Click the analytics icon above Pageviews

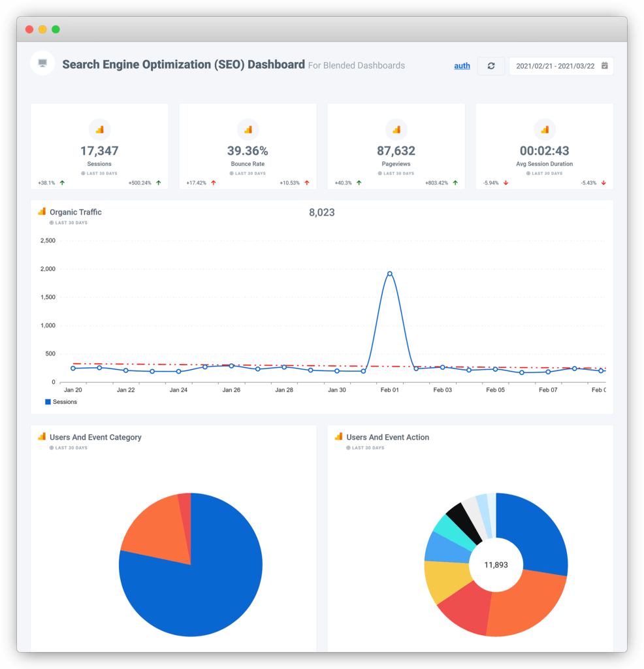(396, 129)
